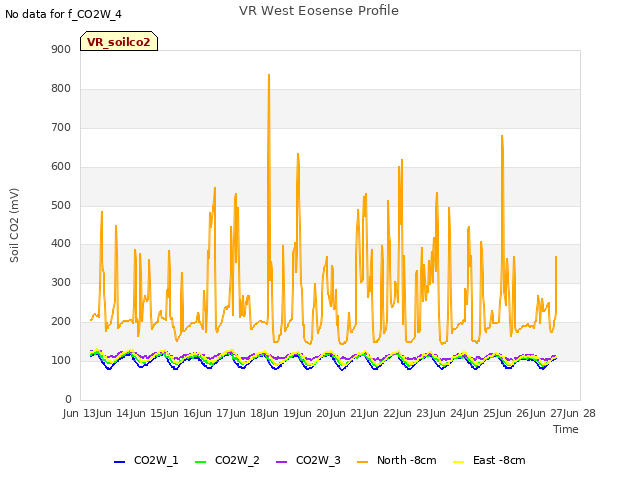Screen dimensions: 640x480
Task: Click the Time axis label
Action: coord(566,429)
